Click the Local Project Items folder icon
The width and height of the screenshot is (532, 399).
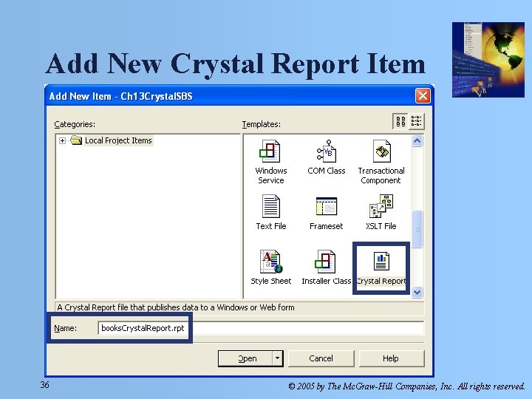coord(76,140)
